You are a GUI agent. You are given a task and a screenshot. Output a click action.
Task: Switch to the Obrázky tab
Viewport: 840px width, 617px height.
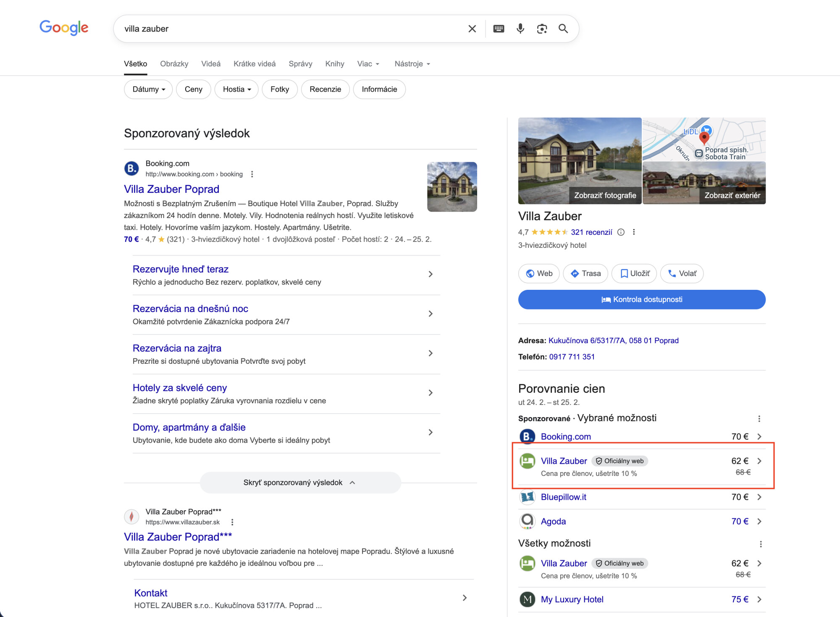174,64
